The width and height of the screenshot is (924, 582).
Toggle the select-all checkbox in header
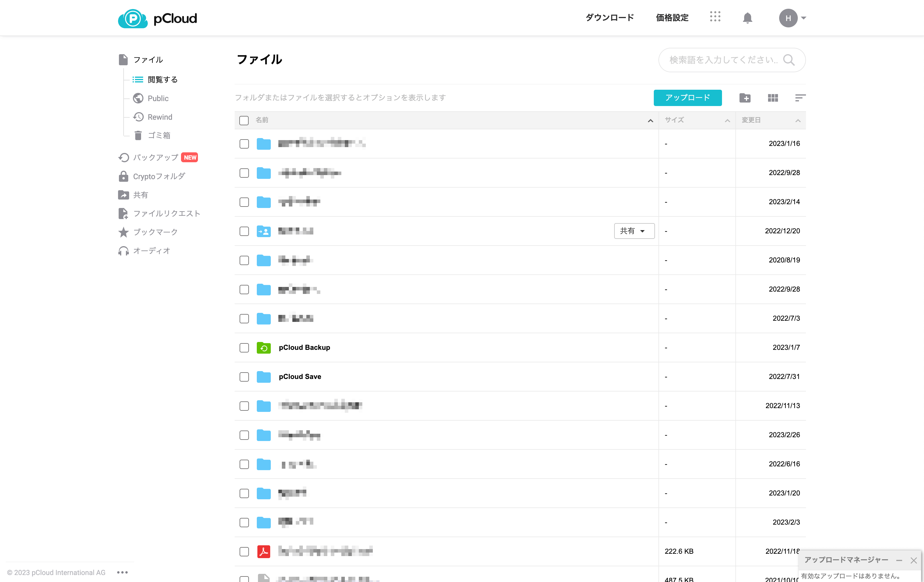coord(244,120)
